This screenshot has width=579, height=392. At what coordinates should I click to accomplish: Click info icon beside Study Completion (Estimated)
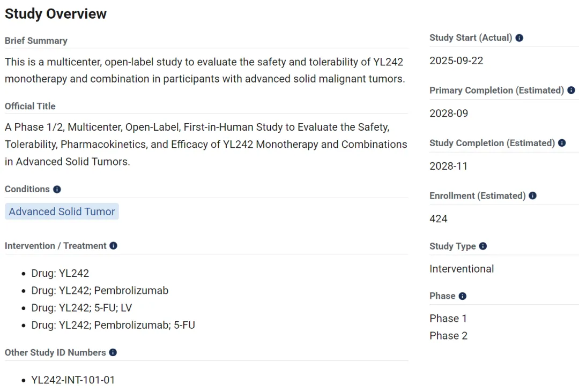562,143
